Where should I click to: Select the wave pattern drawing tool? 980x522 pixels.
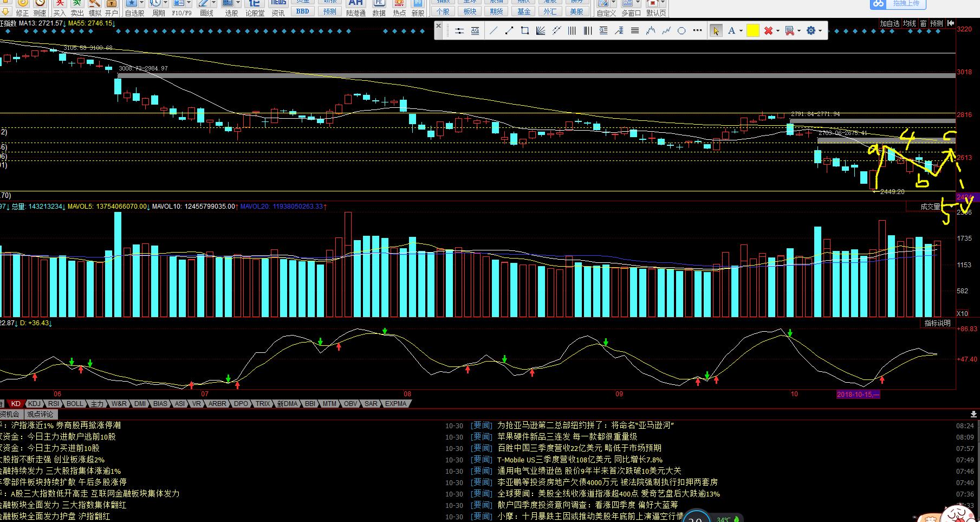[x=651, y=31]
